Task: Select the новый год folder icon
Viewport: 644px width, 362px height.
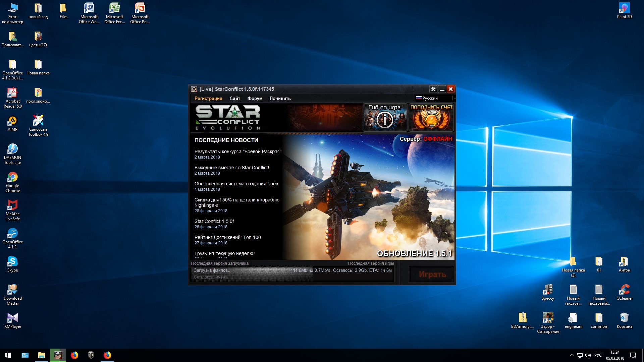Action: (x=38, y=11)
